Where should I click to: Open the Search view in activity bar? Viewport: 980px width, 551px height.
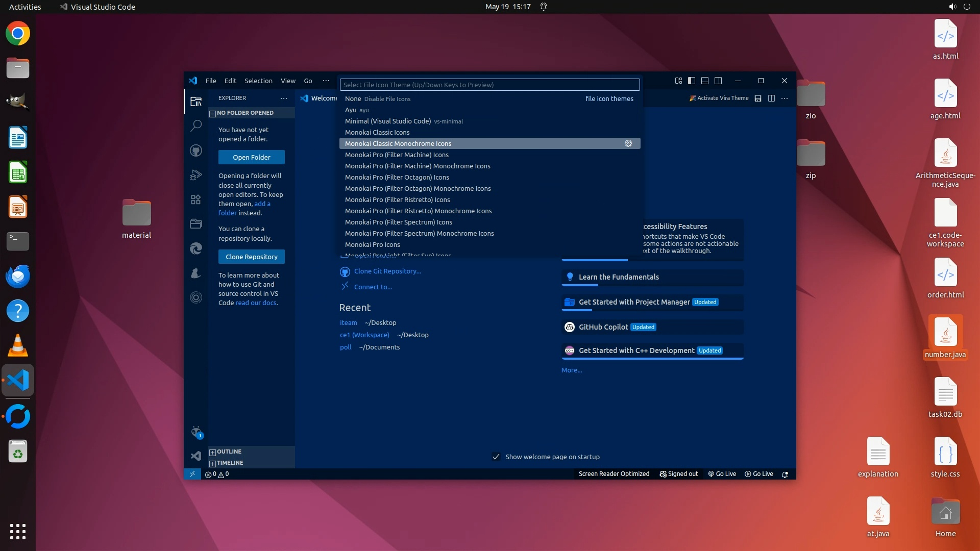[x=196, y=126]
